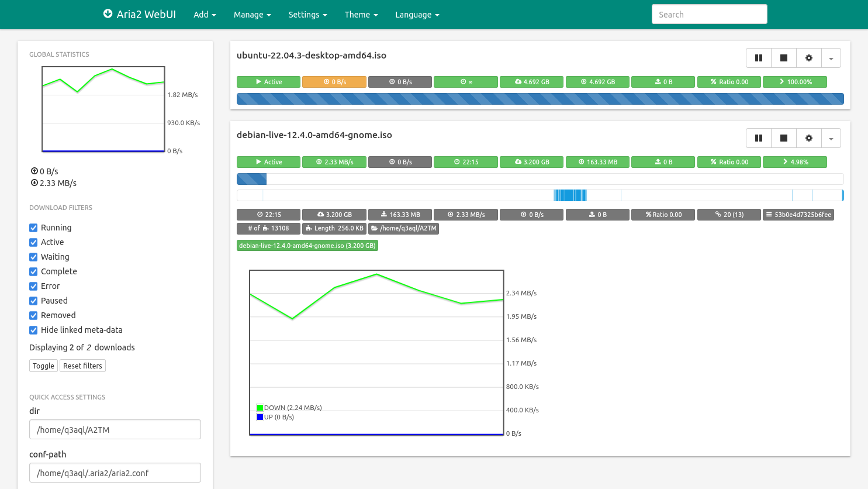Click the green debian-live file chip (3.200 GB)
Viewport: 868px width, 489px height.
pos(307,246)
